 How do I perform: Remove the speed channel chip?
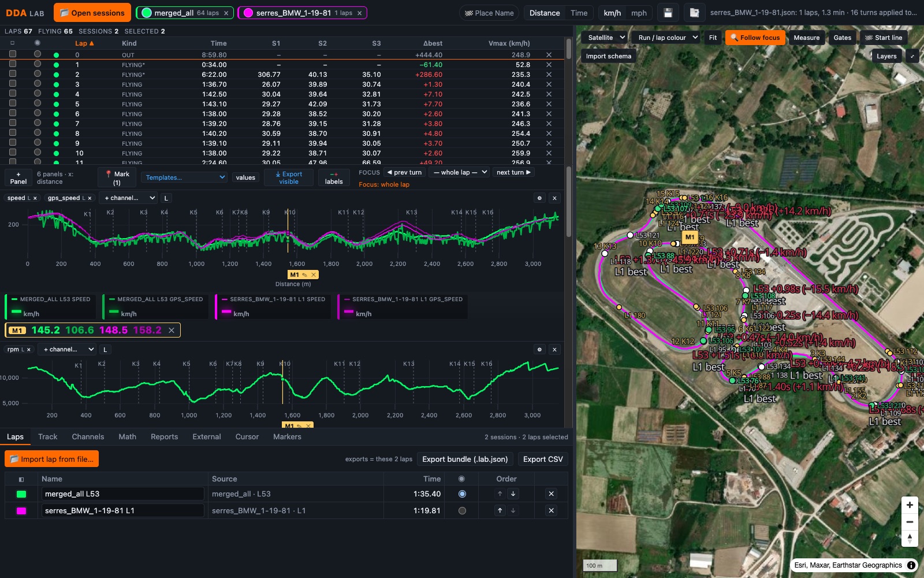pyautogui.click(x=35, y=198)
